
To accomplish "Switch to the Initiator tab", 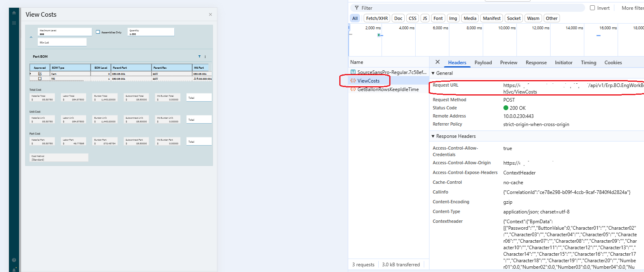I will (x=564, y=63).
